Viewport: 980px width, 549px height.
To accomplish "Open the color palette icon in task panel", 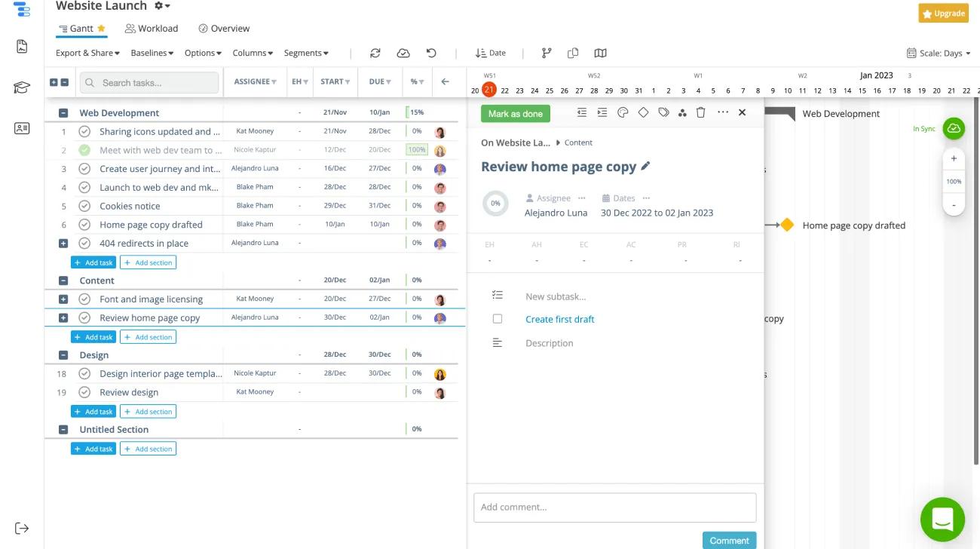I will tap(623, 112).
